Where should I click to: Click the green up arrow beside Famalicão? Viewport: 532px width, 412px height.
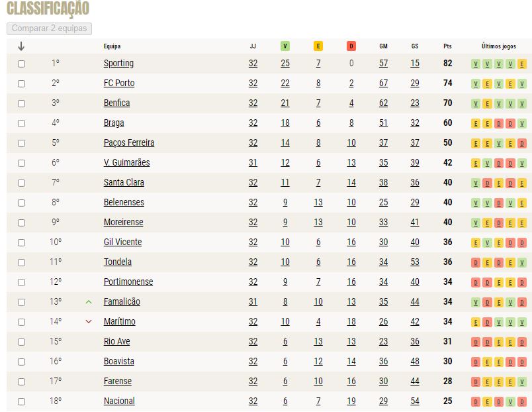pos(89,301)
